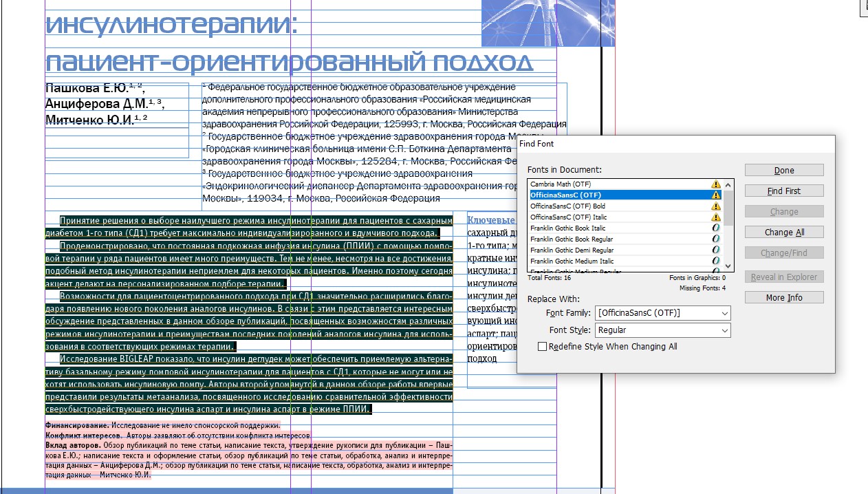Click warning icon on selected OfficinaSansC (OTF) row

click(716, 195)
